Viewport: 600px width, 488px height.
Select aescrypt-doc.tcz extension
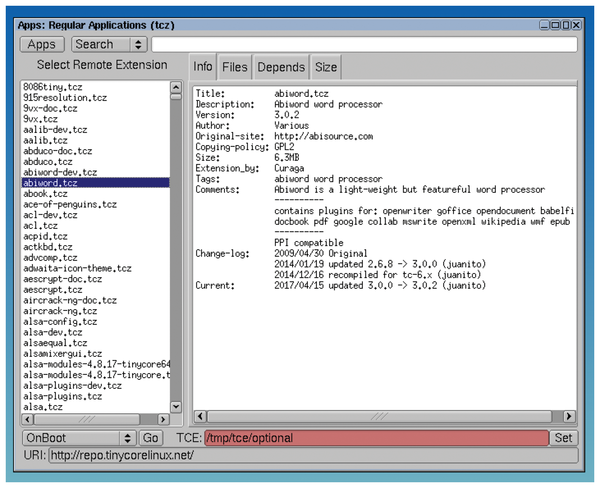95,279
